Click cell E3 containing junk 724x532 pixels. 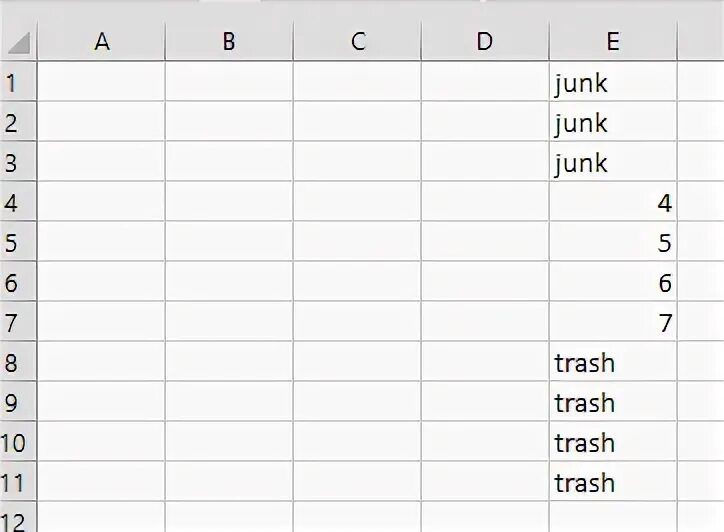(x=612, y=163)
